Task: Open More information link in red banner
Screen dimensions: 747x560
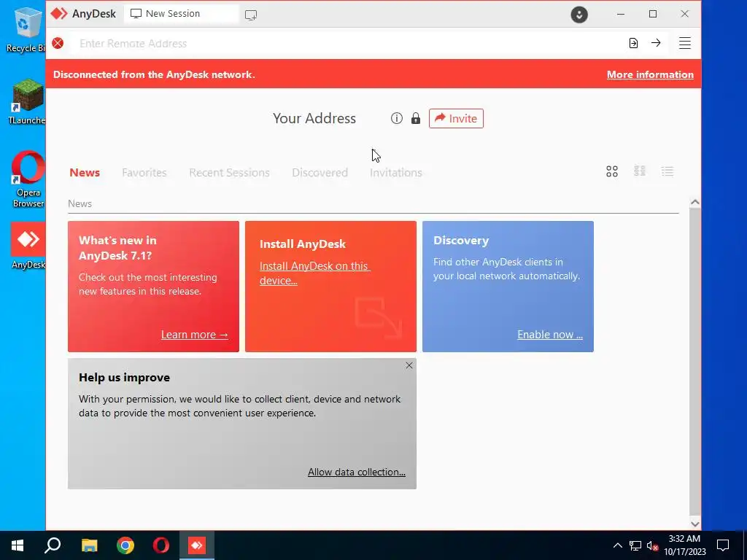Action: (650, 75)
